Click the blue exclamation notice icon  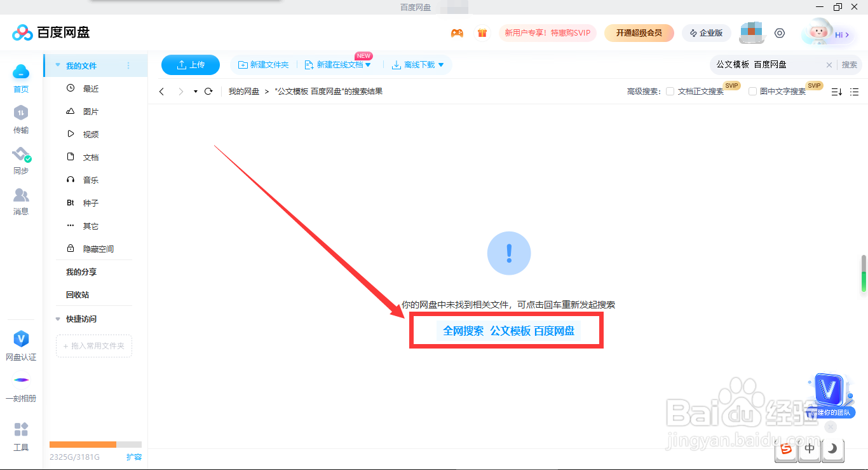[509, 253]
